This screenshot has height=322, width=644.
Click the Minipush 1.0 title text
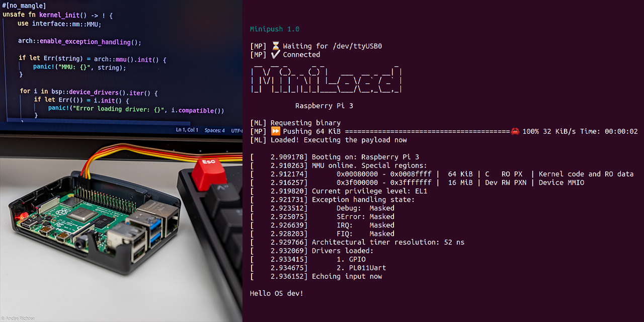(x=275, y=29)
